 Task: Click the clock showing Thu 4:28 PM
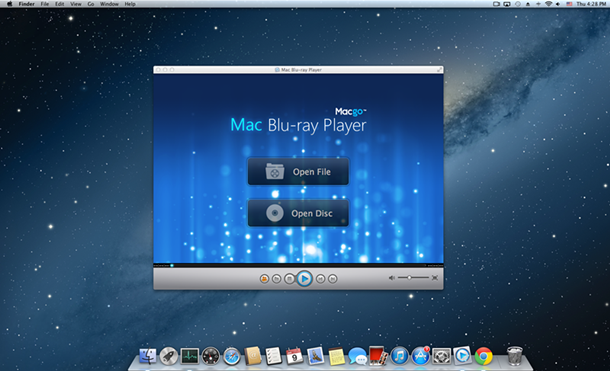coord(591,4)
